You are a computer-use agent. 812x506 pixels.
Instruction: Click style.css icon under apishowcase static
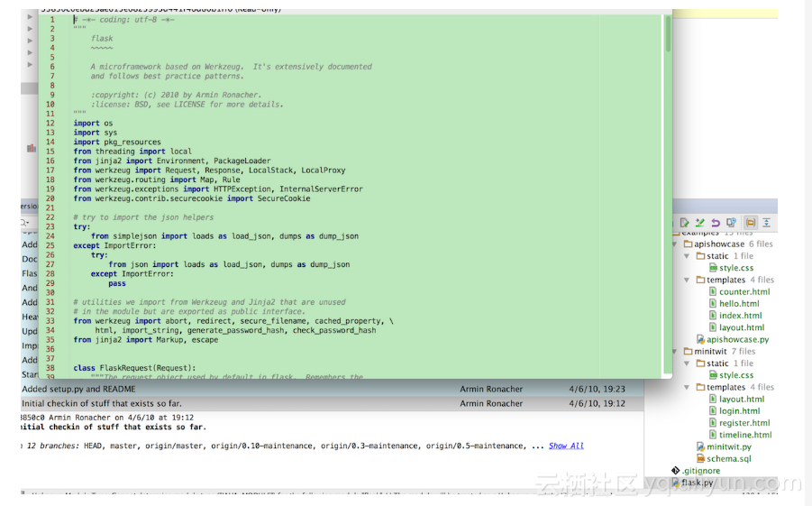pos(713,268)
